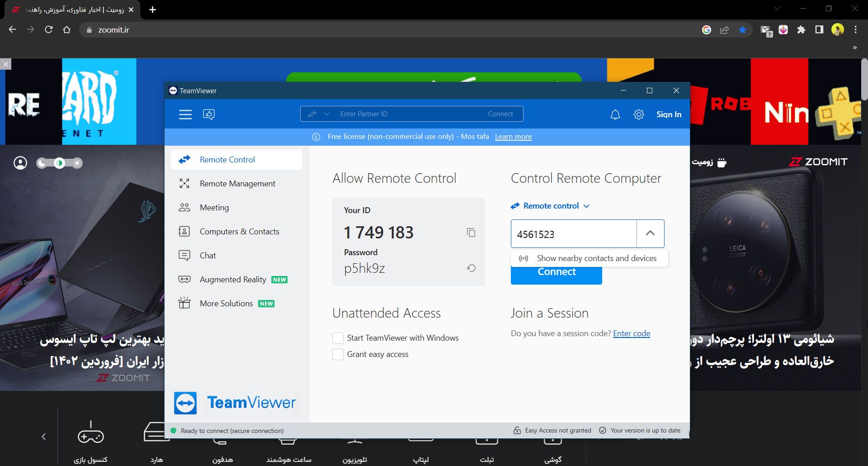Open Meeting section

click(x=236, y=208)
